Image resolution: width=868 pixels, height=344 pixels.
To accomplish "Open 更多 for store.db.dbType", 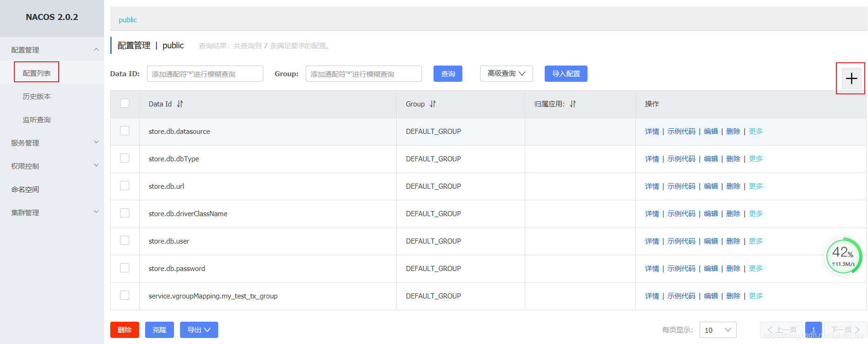I will tap(756, 159).
